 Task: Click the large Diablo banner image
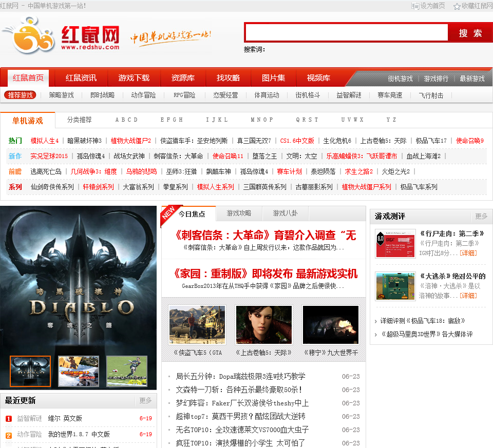coord(78,280)
